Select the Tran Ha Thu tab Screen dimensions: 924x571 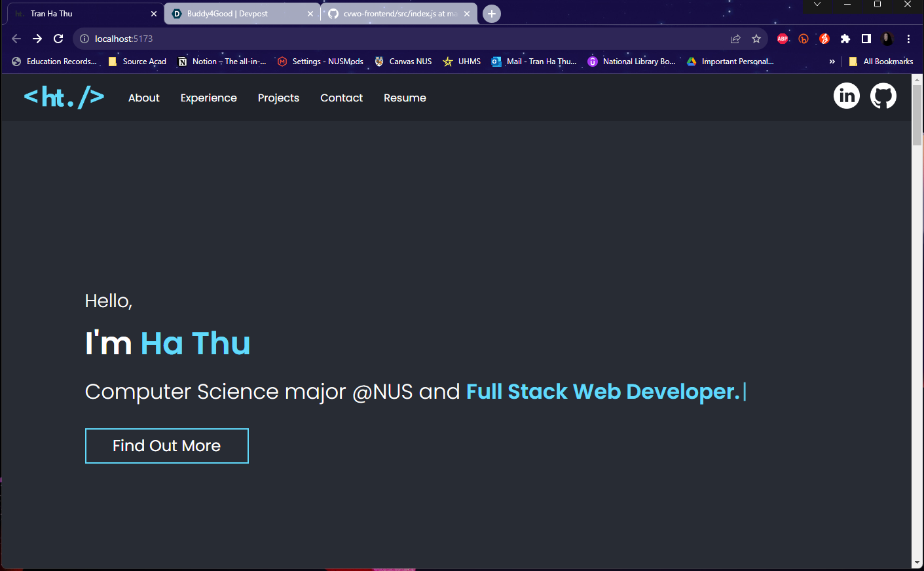86,14
